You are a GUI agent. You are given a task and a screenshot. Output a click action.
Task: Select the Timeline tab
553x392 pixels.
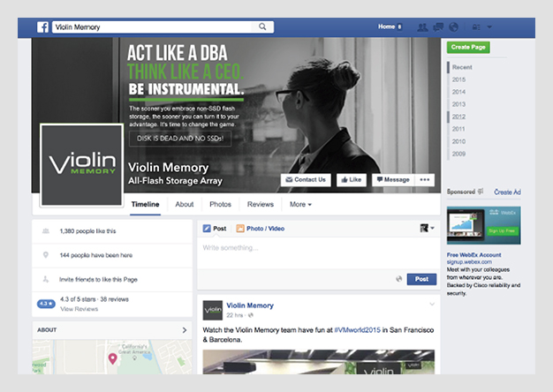click(145, 205)
